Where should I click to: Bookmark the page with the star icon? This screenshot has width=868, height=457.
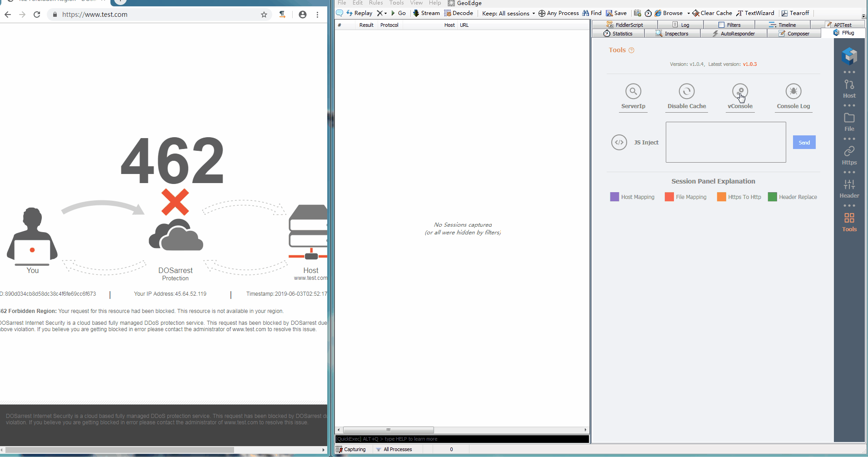click(264, 15)
